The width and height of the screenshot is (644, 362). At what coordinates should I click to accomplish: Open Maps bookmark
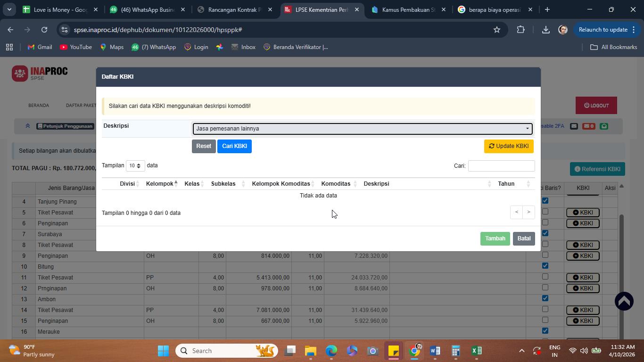pyautogui.click(x=111, y=47)
